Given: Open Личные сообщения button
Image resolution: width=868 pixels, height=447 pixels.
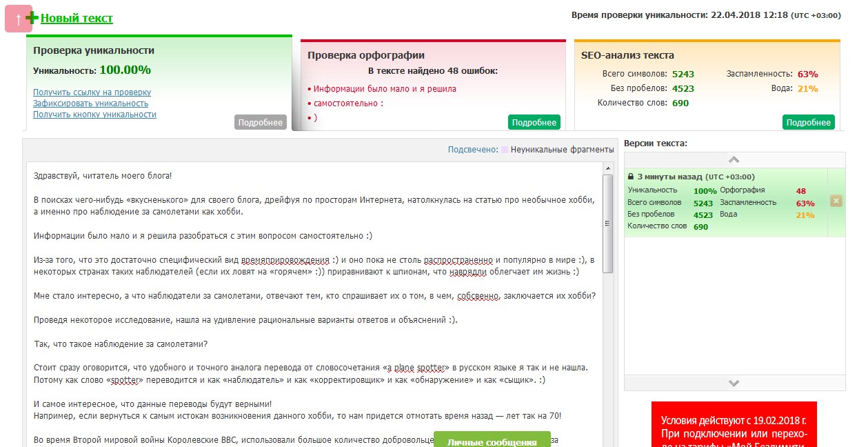Looking at the screenshot, I should click(492, 441).
